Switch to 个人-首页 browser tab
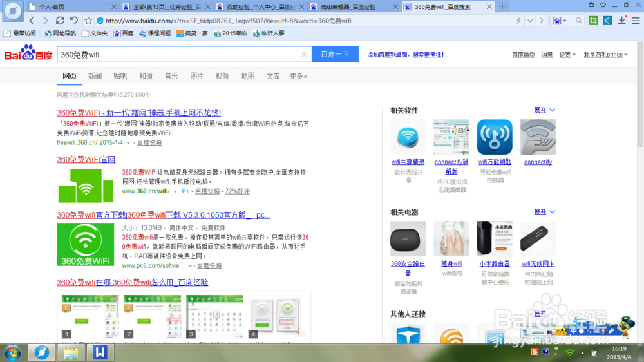This screenshot has height=362, width=644. tap(71, 6)
